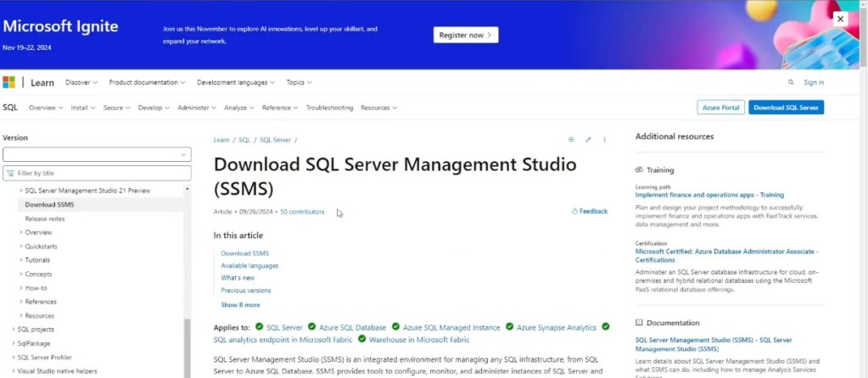Expand SQL Server Management Studio 21 Preview
The width and height of the screenshot is (868, 378).
pyautogui.click(x=85, y=191)
